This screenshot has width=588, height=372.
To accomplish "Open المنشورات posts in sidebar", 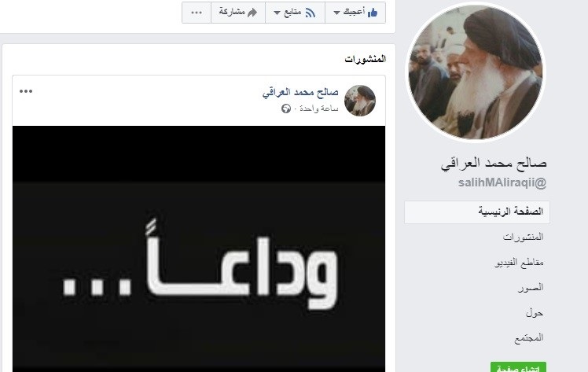I will [x=523, y=237].
